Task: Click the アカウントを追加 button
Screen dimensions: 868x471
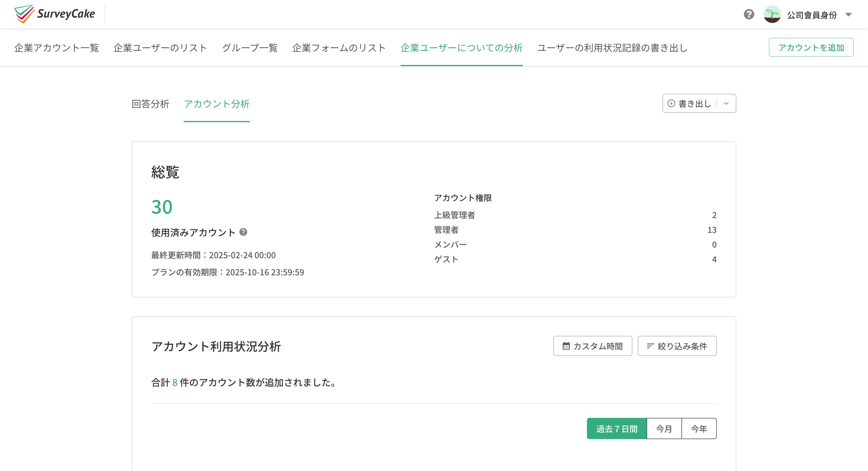Action: 811,47
